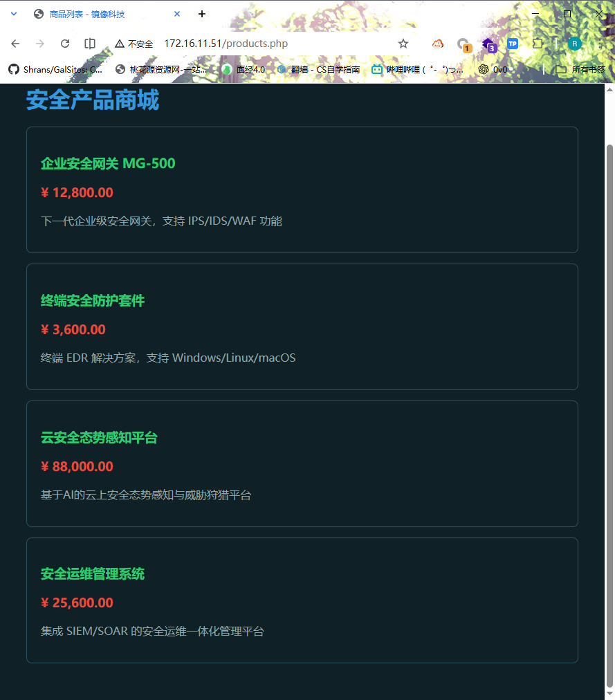Click the page vertical scrollbar thumb
Viewport: 615px width, 700px height.
coord(609,415)
